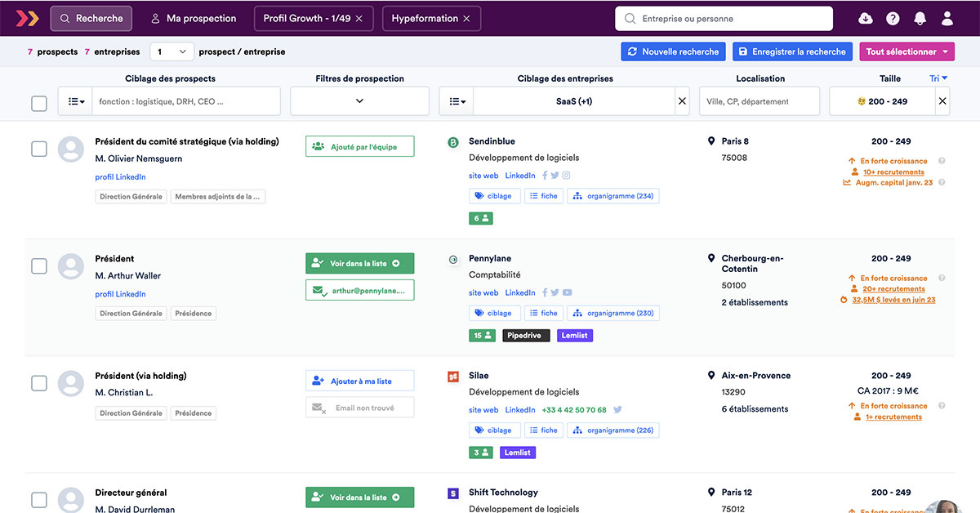Clear the SaaS (+1) company filter
980x513 pixels.
[682, 101]
